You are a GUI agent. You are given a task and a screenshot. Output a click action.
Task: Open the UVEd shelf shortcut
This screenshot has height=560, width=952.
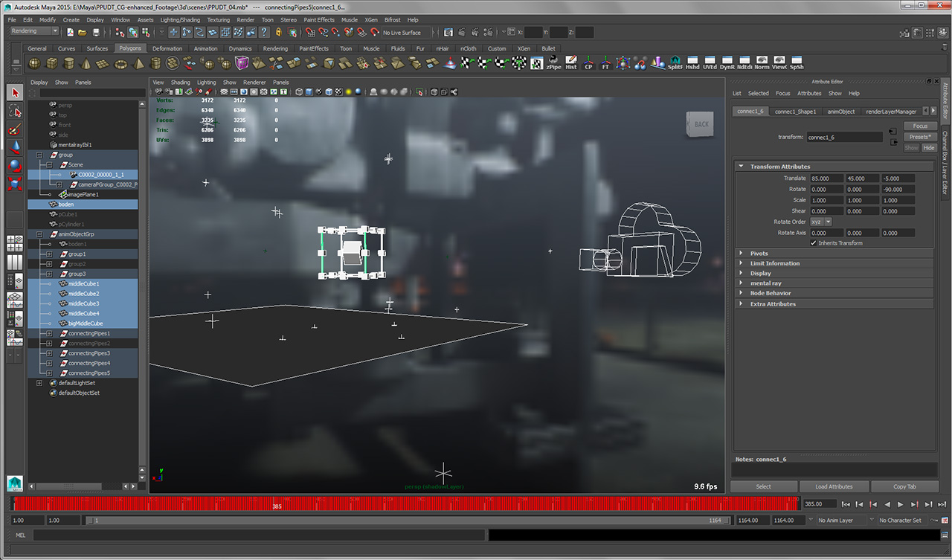(x=710, y=63)
